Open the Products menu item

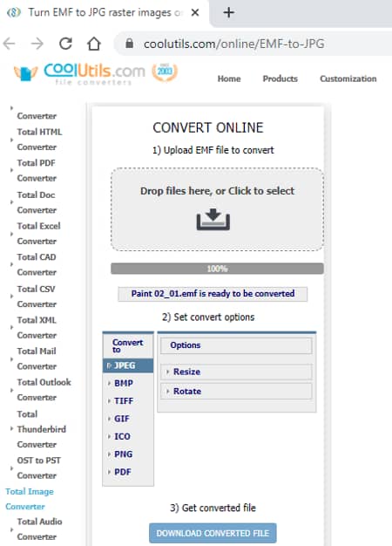tap(280, 78)
